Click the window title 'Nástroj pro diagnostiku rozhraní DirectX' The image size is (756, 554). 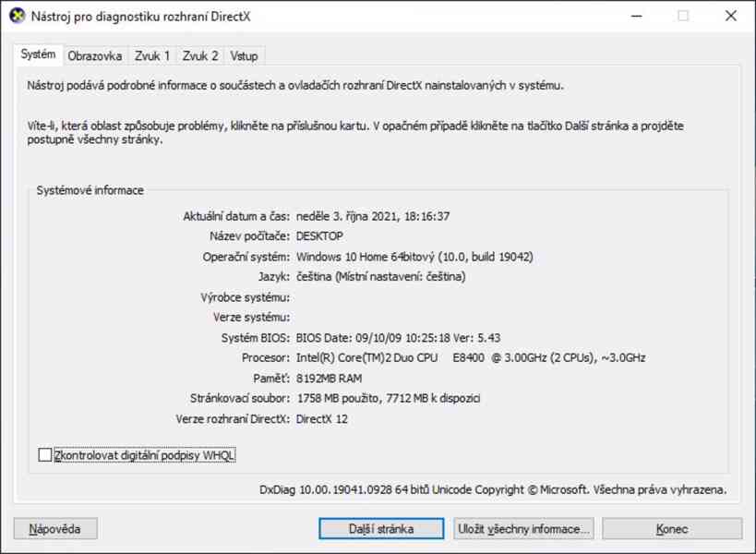[x=141, y=17]
